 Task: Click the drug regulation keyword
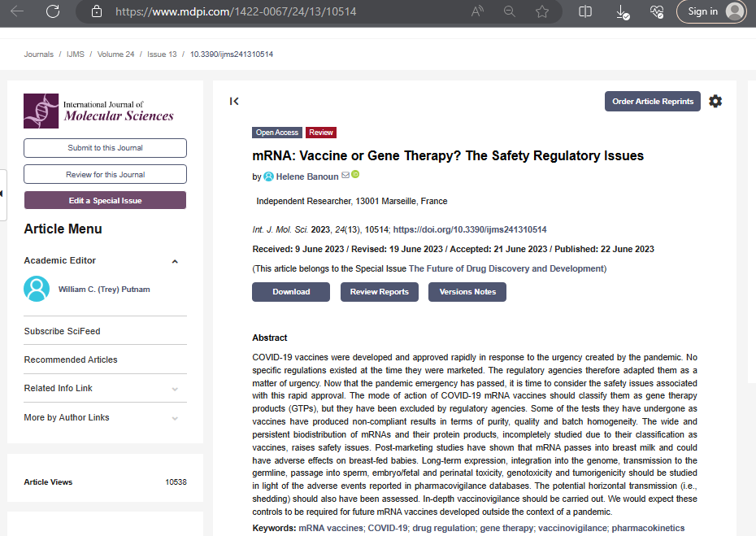pos(444,529)
